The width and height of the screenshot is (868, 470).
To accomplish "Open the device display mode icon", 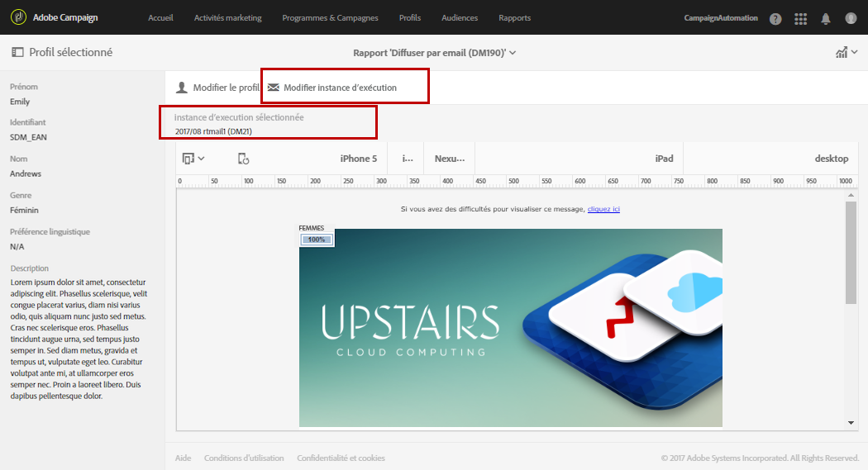I will coord(188,159).
